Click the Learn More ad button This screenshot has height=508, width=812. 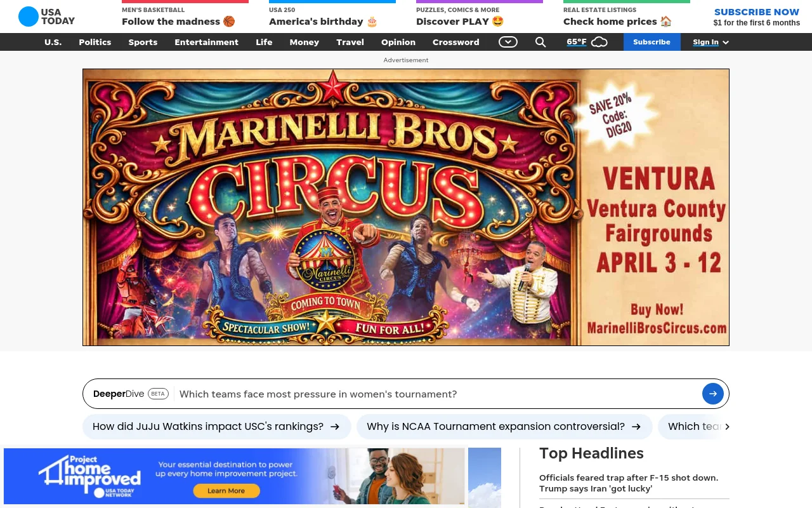click(226, 491)
